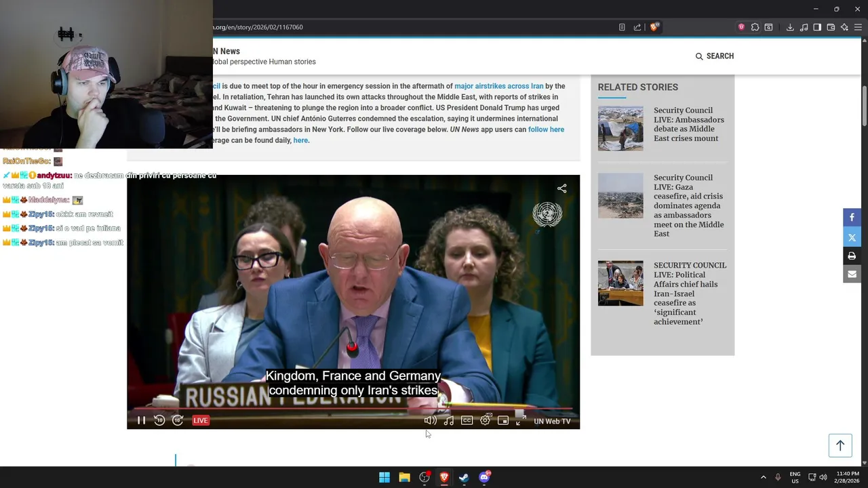Screen dimensions: 868x488
Task: Open Discord from the taskbar
Action: [484, 477]
